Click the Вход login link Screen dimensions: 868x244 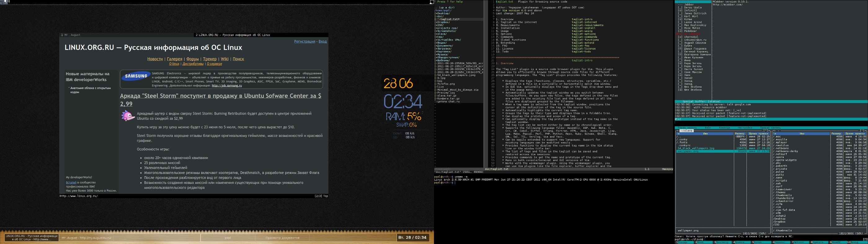coord(322,41)
